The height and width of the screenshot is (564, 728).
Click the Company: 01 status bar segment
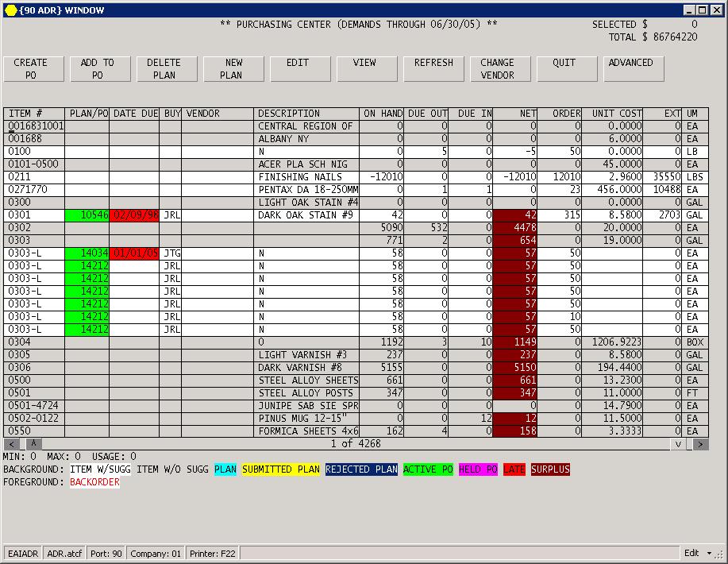[156, 554]
